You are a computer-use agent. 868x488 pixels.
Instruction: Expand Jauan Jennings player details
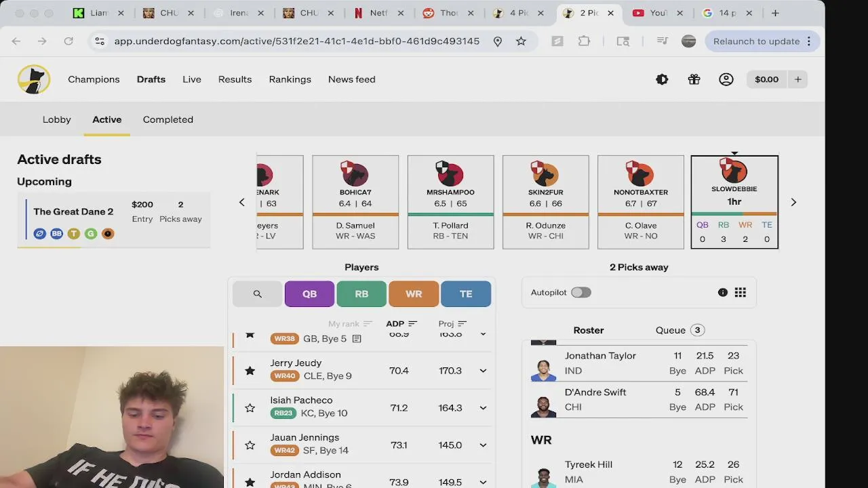click(483, 445)
